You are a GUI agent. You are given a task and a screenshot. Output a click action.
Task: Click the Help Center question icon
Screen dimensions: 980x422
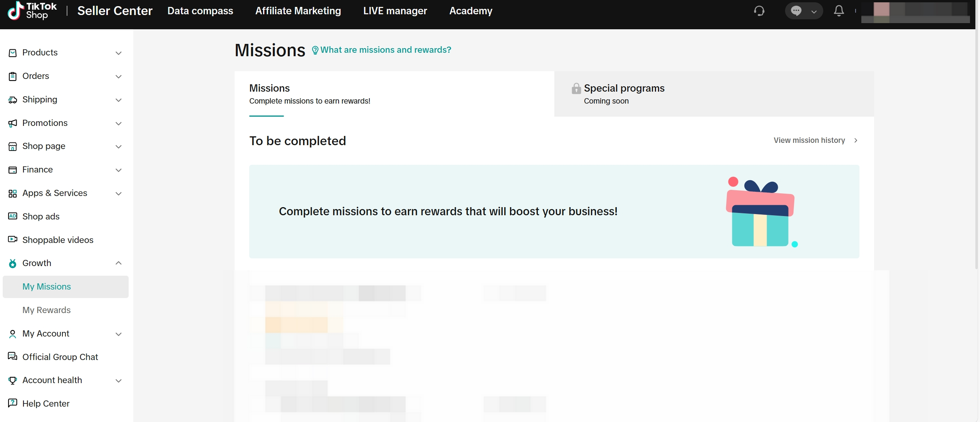[13, 403]
